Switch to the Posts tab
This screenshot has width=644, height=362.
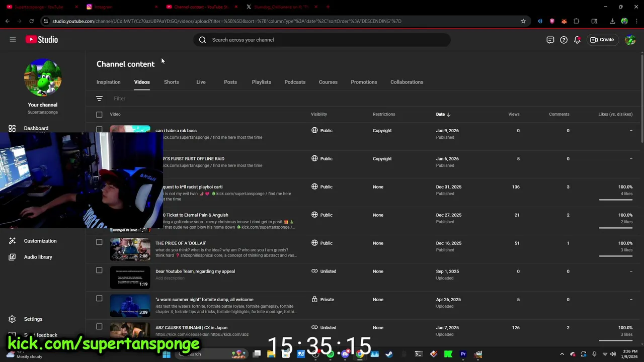click(x=230, y=82)
